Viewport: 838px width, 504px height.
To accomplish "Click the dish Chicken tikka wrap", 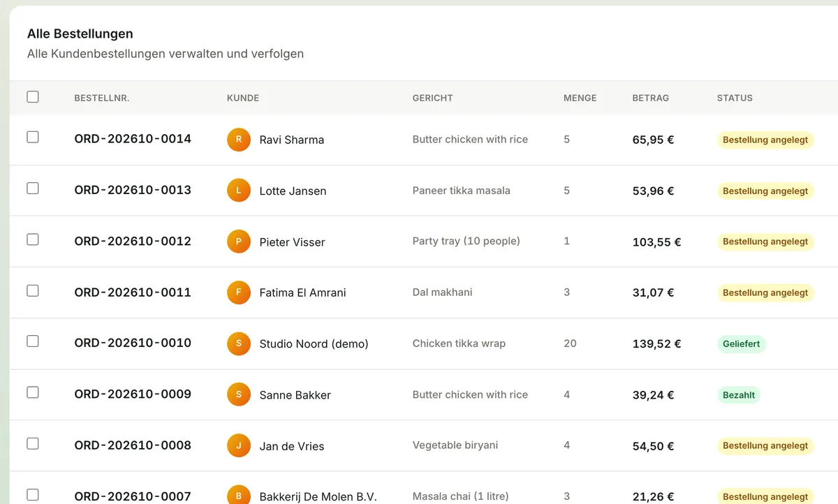I will coord(459,343).
